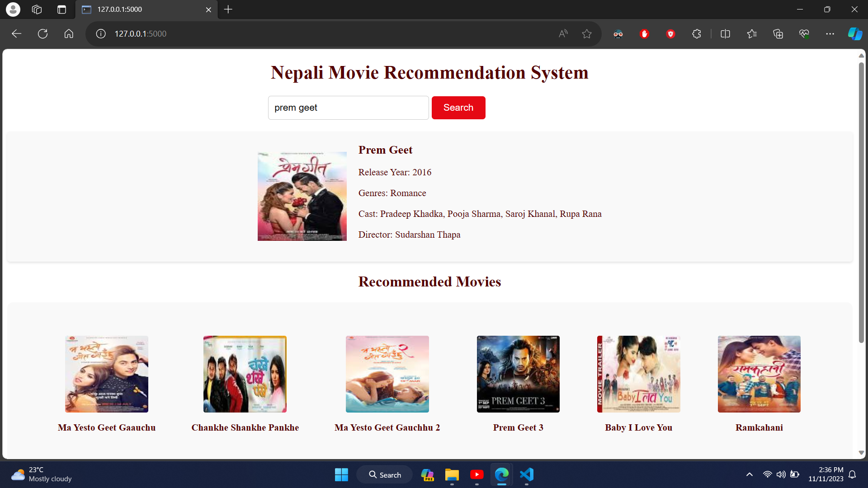This screenshot has height=488, width=868.
Task: Select Chankhe Shankhe Pankhe poster thumbnail
Action: (245, 374)
